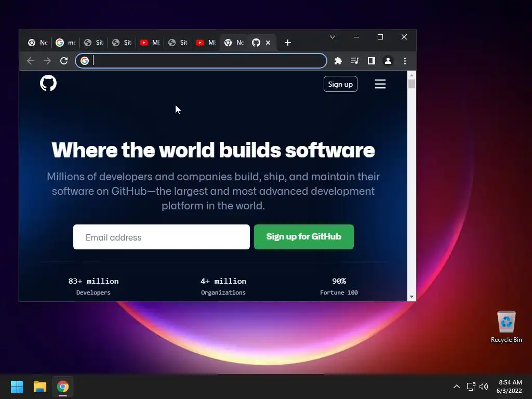Switch to the first 'Sit' tab
The width and height of the screenshot is (532, 399).
click(94, 43)
